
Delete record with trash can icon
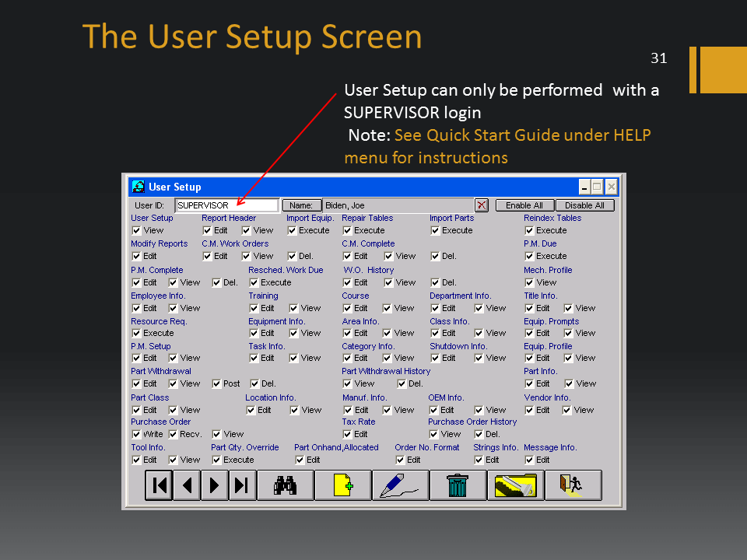(458, 485)
